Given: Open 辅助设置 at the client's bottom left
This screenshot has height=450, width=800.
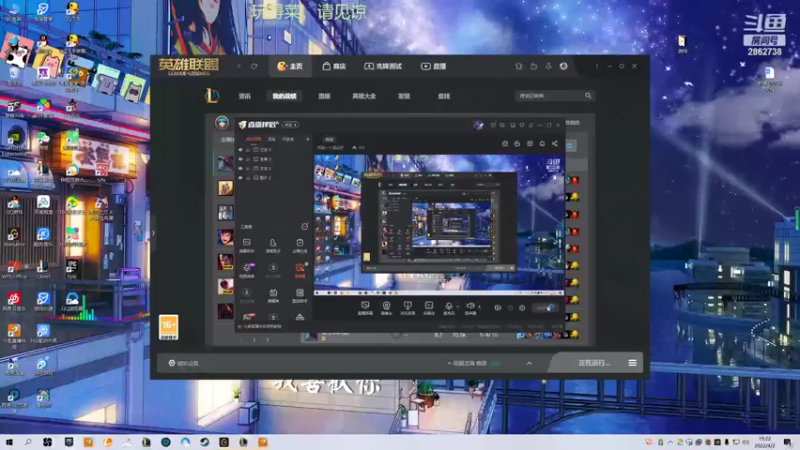Looking at the screenshot, I should (184, 363).
